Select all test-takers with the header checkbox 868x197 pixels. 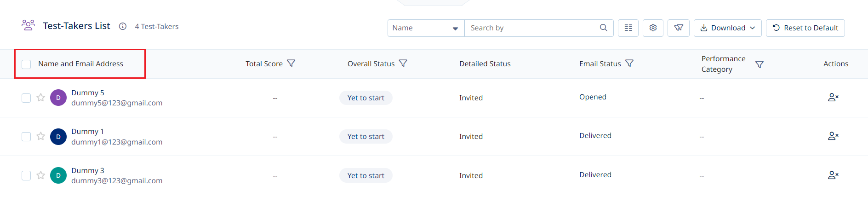(26, 64)
